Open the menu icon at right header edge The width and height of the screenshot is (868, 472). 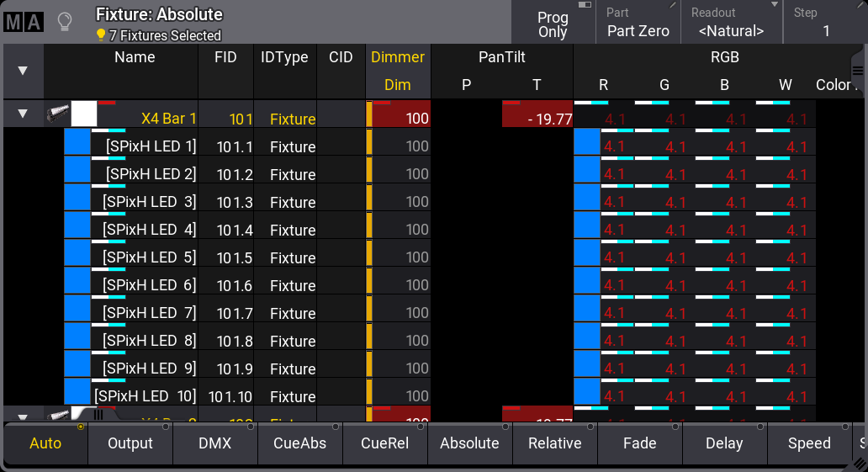point(857,69)
